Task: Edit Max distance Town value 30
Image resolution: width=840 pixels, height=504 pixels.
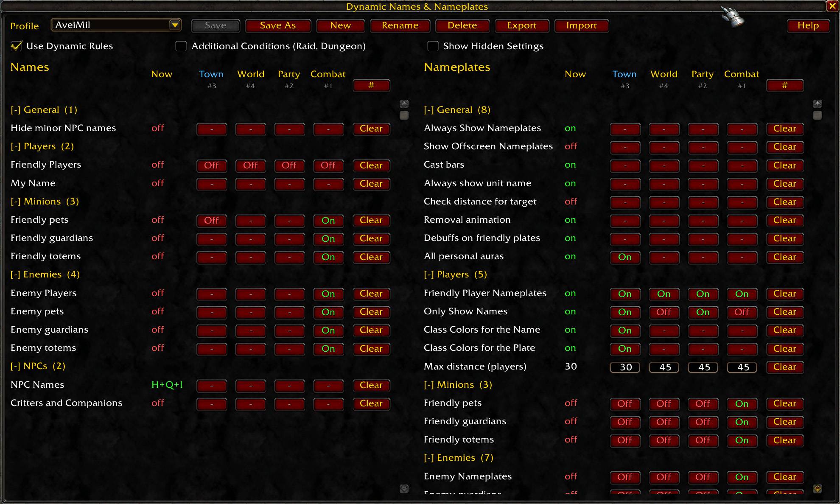Action: point(625,367)
